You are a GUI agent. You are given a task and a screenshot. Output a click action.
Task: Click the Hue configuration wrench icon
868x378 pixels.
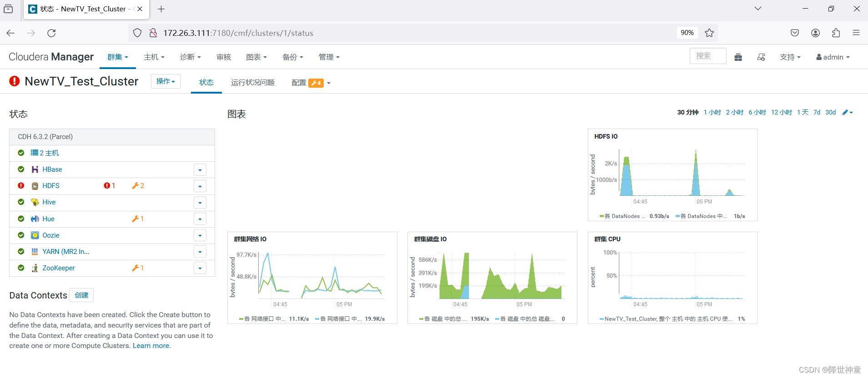pos(135,219)
